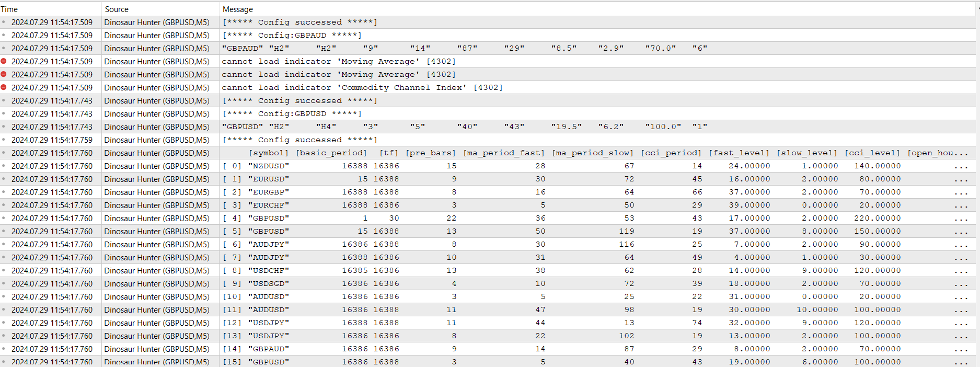Click the Source cell on the [14] GBPAUD row
The width and height of the screenshot is (980, 367).
coord(156,349)
